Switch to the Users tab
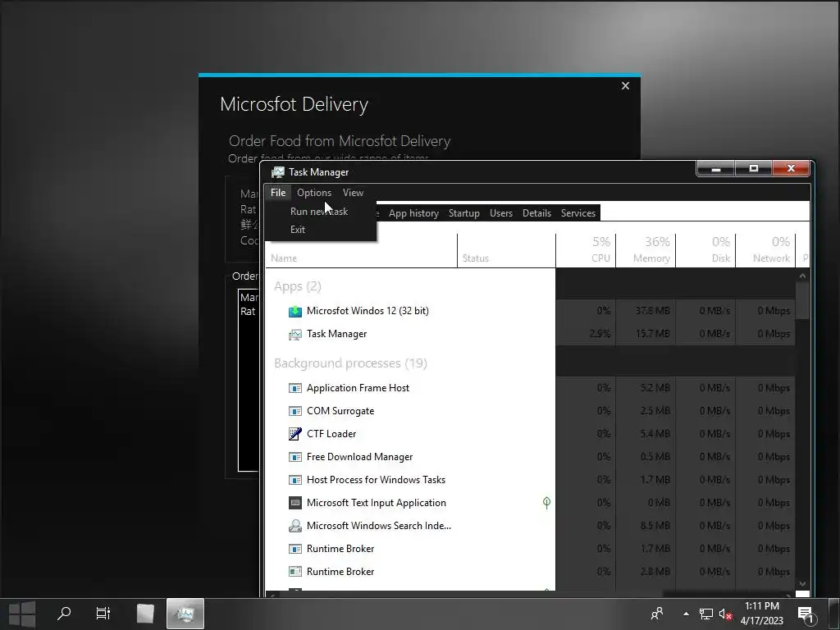Screen dimensions: 840x630 (501, 213)
